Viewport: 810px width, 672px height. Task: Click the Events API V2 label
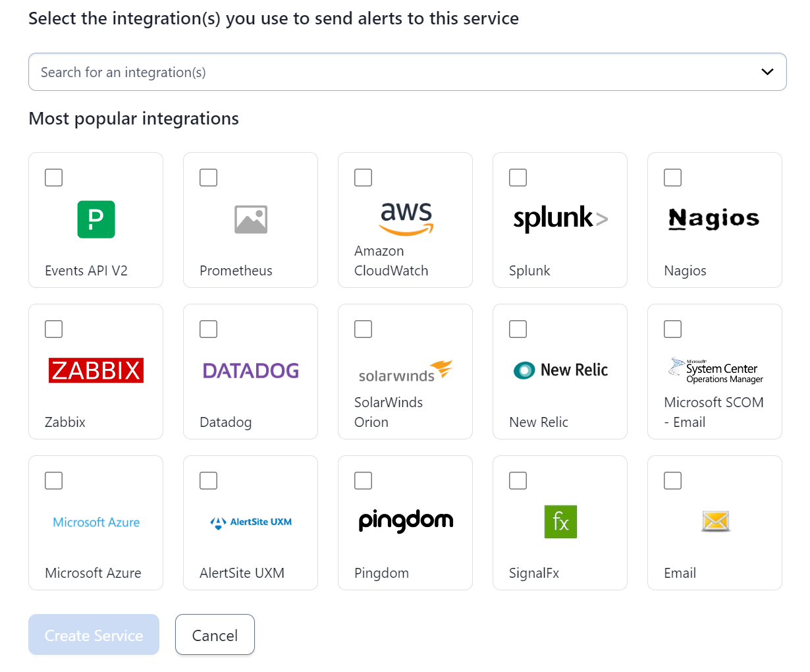tap(86, 271)
